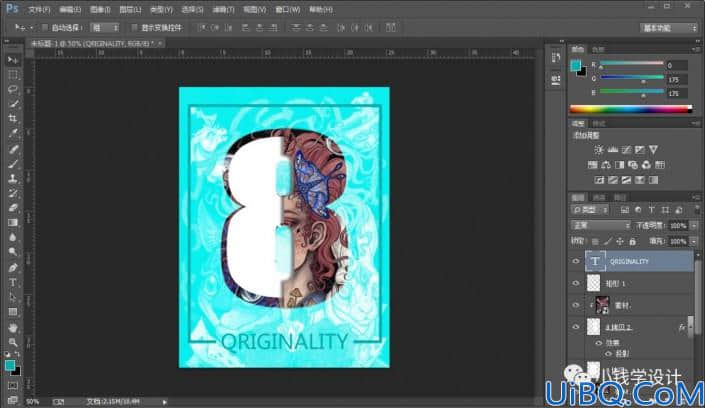Select the Dodge tool
Image resolution: width=705 pixels, height=408 pixels.
click(x=13, y=252)
